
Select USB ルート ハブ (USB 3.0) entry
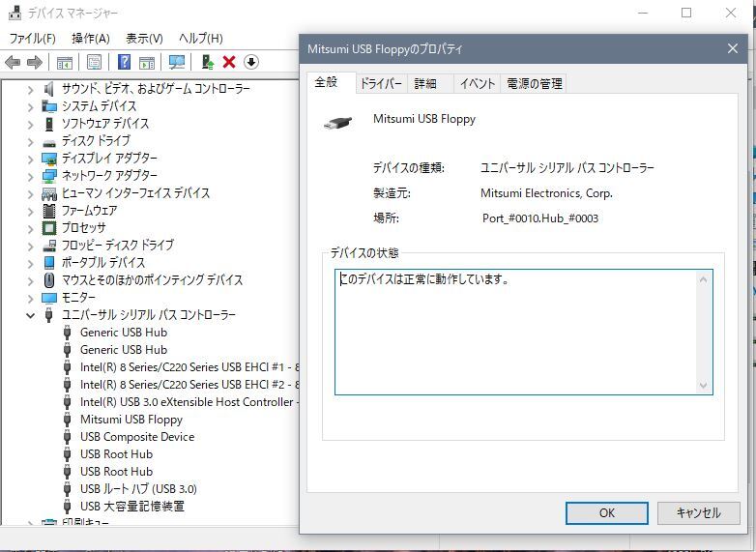click(x=138, y=489)
